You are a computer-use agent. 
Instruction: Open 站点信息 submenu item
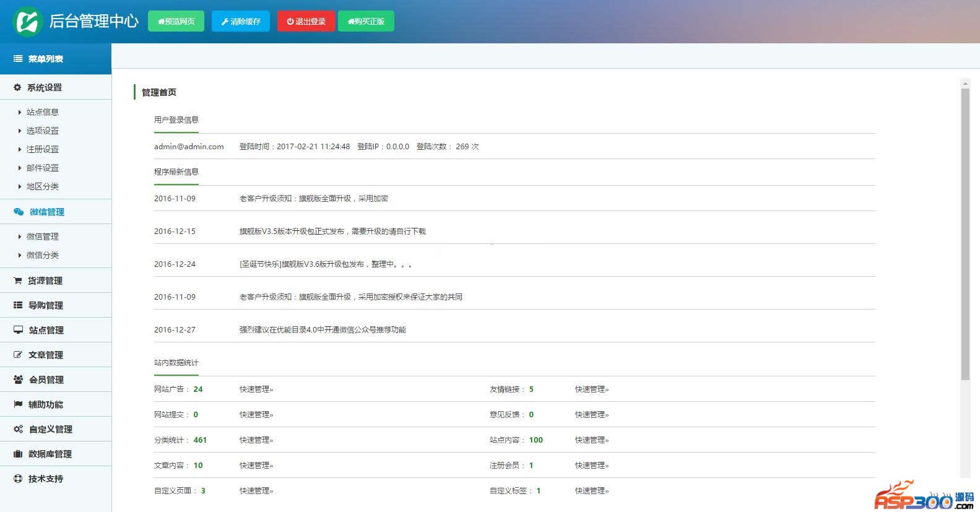42,112
